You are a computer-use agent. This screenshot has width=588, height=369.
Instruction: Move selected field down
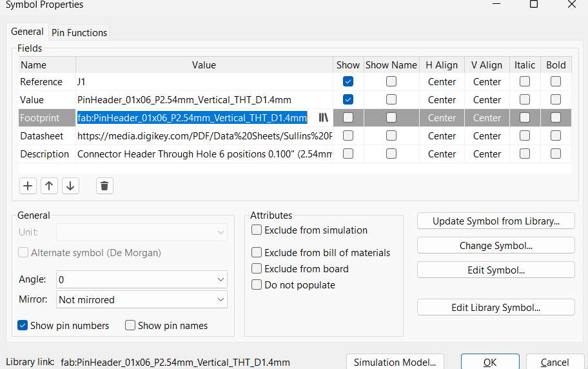point(70,186)
